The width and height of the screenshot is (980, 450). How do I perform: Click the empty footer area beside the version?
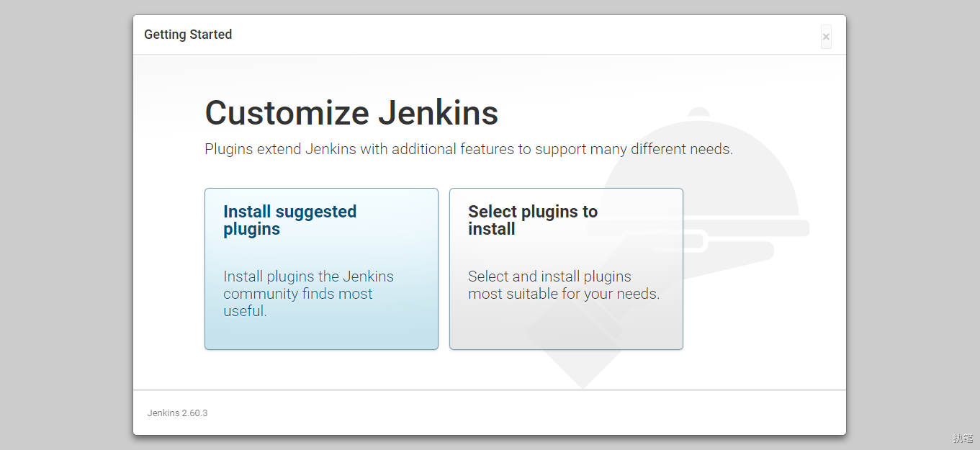504,413
